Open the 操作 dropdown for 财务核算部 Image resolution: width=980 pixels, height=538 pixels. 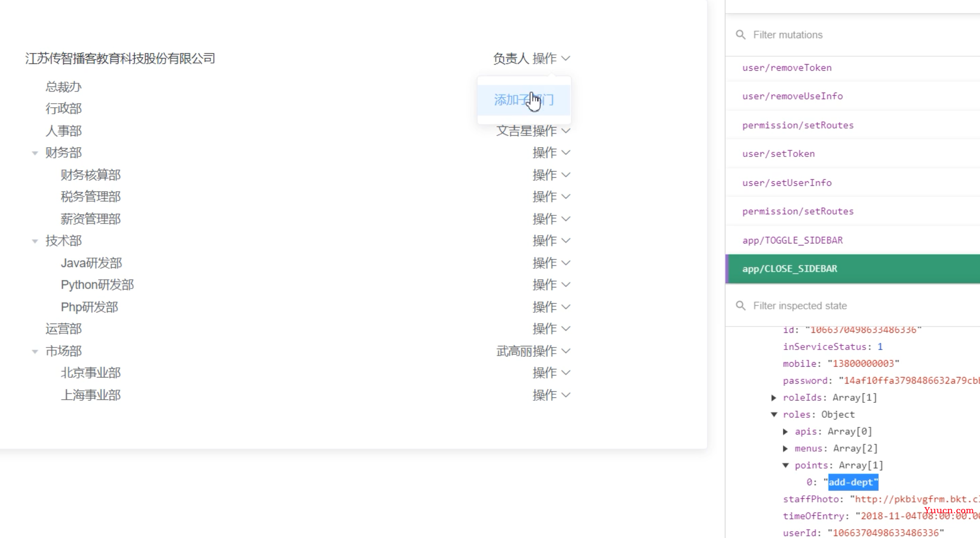tap(551, 175)
